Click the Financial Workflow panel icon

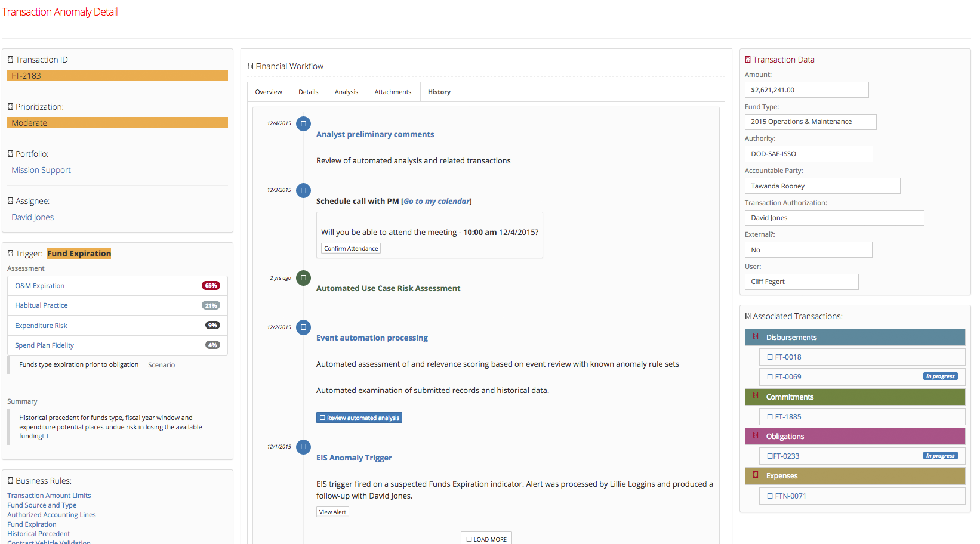click(x=251, y=66)
